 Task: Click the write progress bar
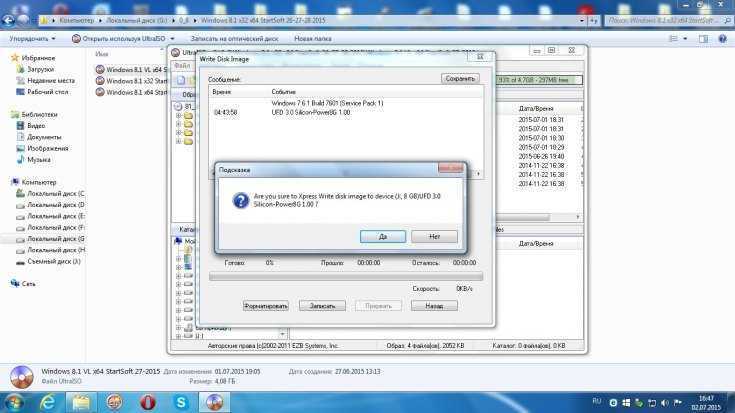coord(346,277)
